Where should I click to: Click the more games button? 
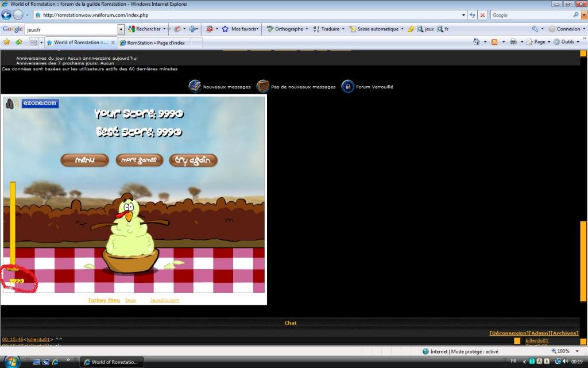[139, 160]
